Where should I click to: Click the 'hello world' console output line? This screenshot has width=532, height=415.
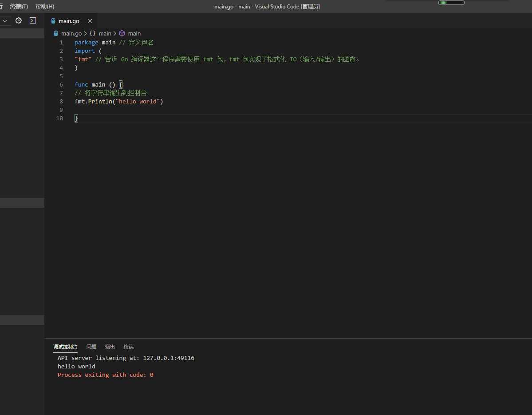click(x=76, y=367)
